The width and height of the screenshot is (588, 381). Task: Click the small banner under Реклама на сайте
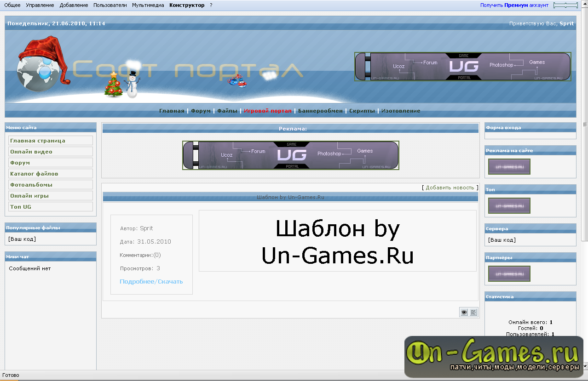click(x=509, y=167)
